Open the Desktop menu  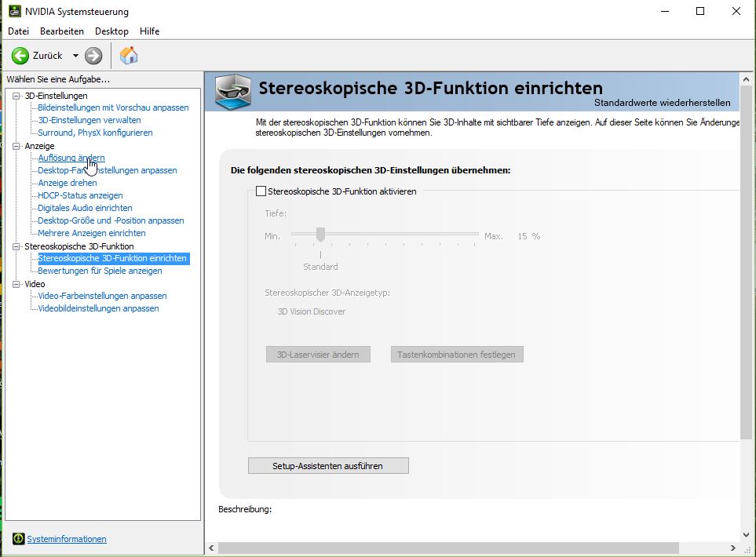[x=111, y=31]
